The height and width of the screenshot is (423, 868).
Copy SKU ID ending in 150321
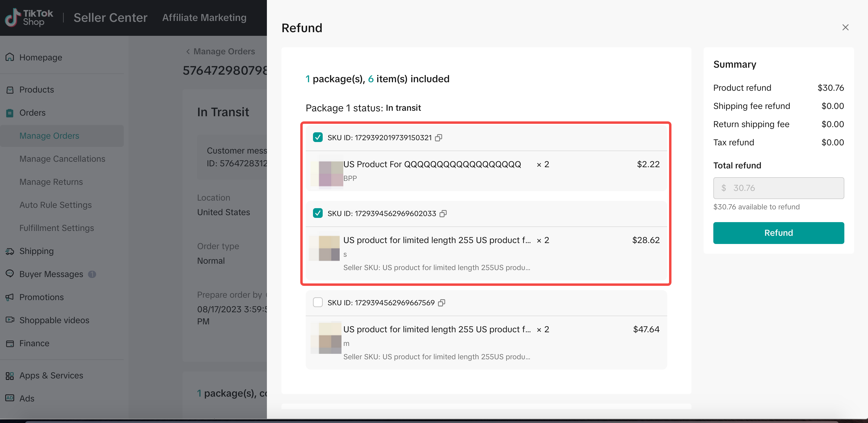pos(438,137)
